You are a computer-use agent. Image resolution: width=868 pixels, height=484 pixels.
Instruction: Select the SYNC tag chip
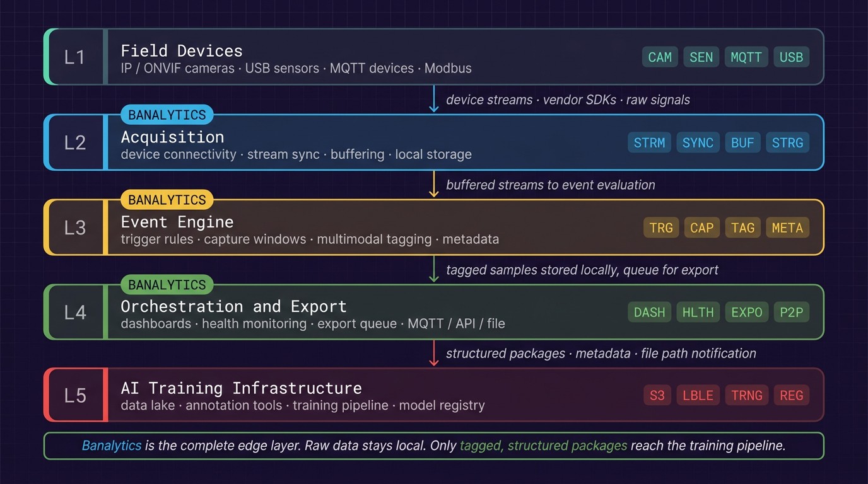[698, 142]
